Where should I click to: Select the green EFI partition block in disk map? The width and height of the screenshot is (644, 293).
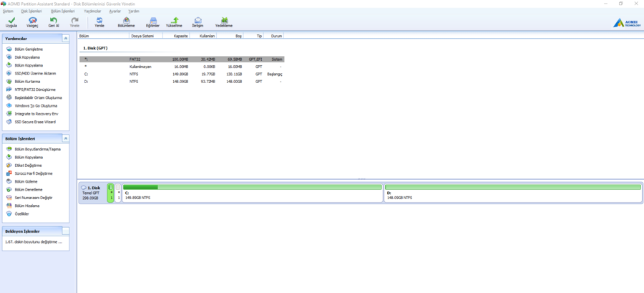pos(110,193)
